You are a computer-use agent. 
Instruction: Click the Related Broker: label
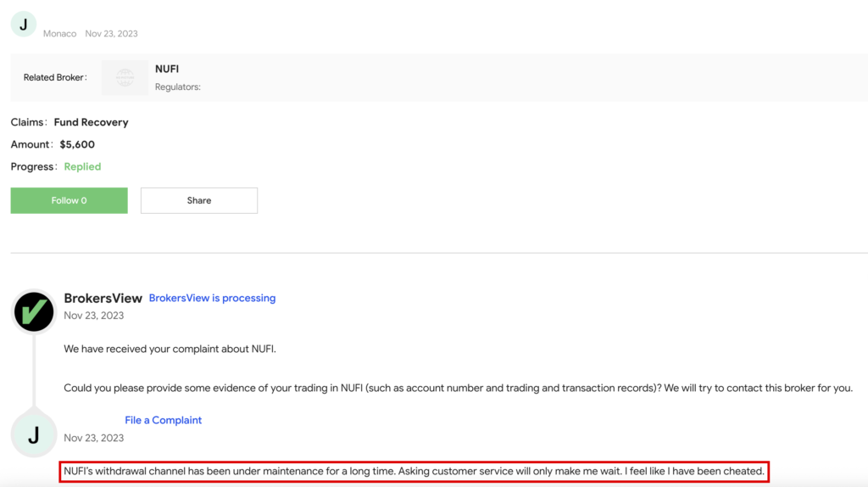tap(55, 77)
